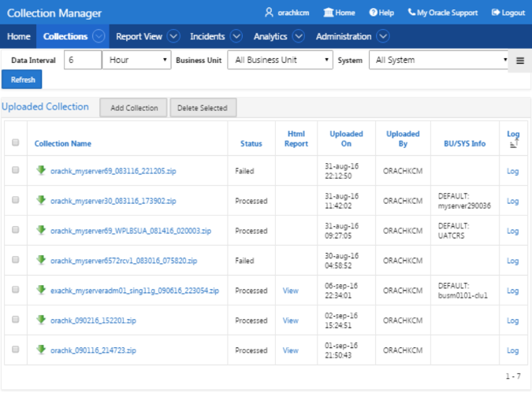Viewport: 532px width, 404px height.
Task: Select the Analytics tab
Action: (x=270, y=36)
